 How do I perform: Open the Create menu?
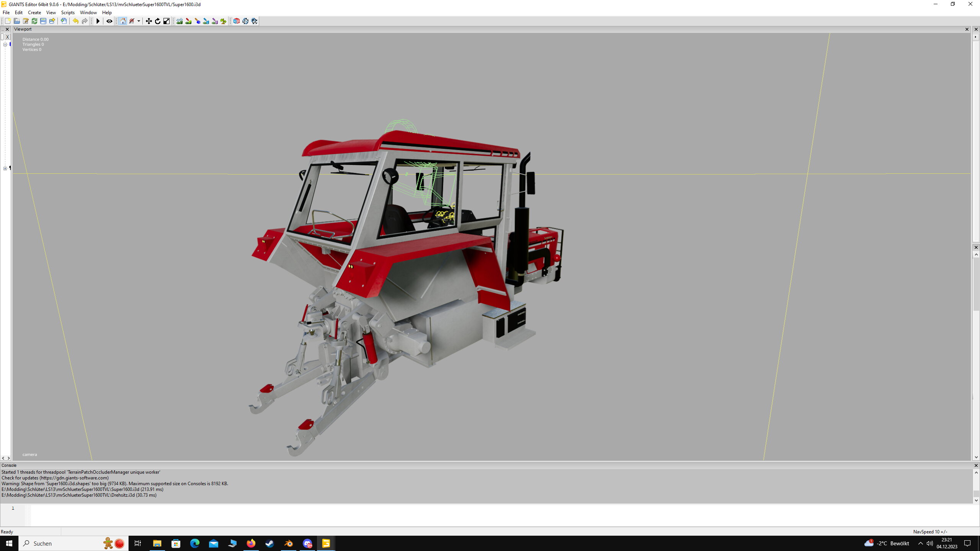34,13
